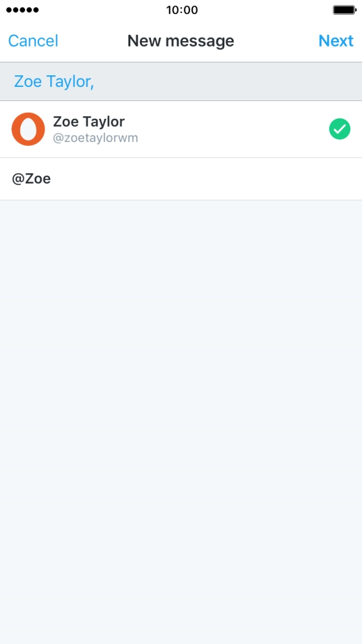The image size is (362, 644).
Task: Cancel the new message
Action: pyautogui.click(x=33, y=40)
